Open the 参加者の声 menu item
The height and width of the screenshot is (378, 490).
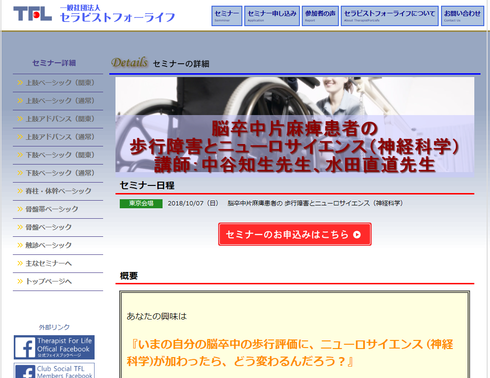tap(320, 16)
